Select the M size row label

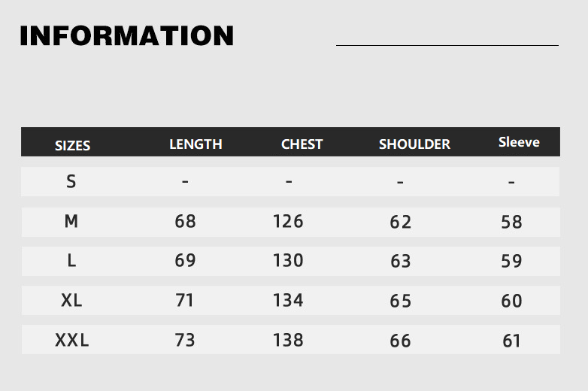[x=71, y=221]
